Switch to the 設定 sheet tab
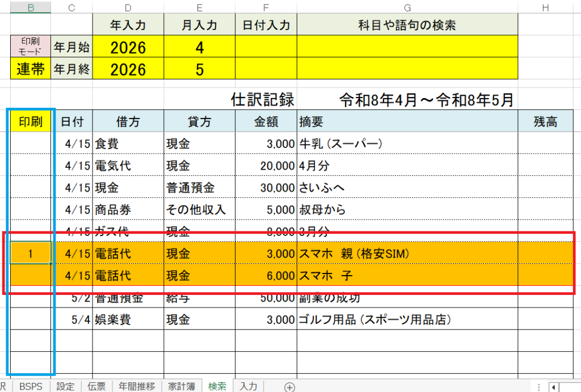 pyautogui.click(x=66, y=386)
